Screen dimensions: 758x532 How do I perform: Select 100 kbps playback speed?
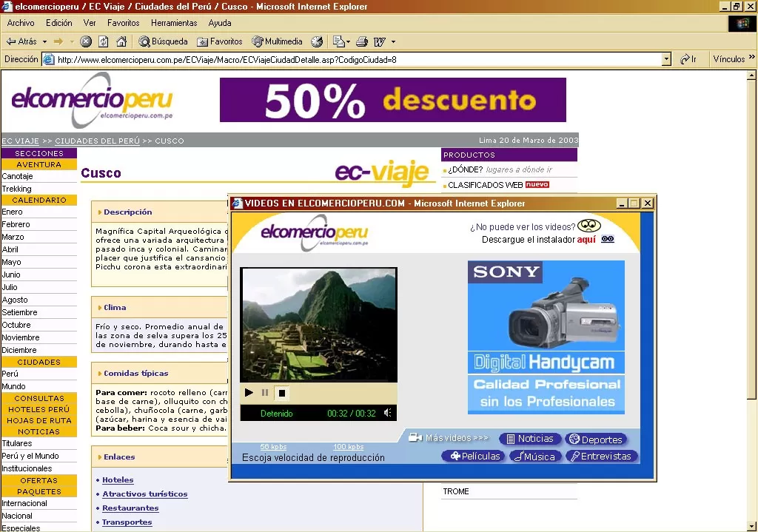[348, 447]
